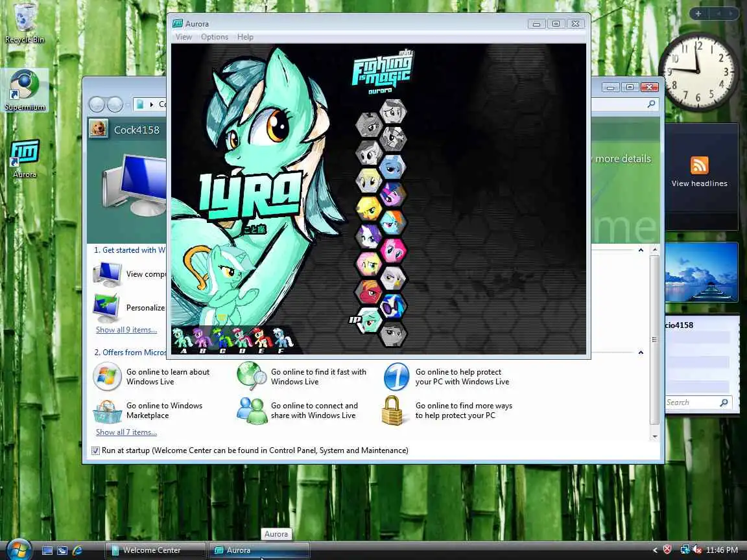Viewport: 747px width, 560px height.
Task: Open the Aurora desktop shortcut icon
Action: coord(24,159)
